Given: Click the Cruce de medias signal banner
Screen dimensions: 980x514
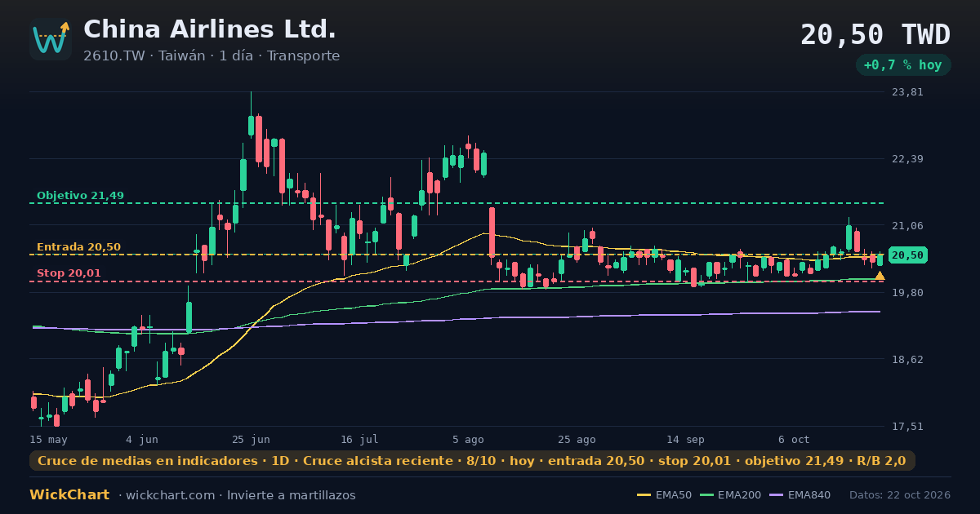Looking at the screenshot, I should (x=472, y=461).
